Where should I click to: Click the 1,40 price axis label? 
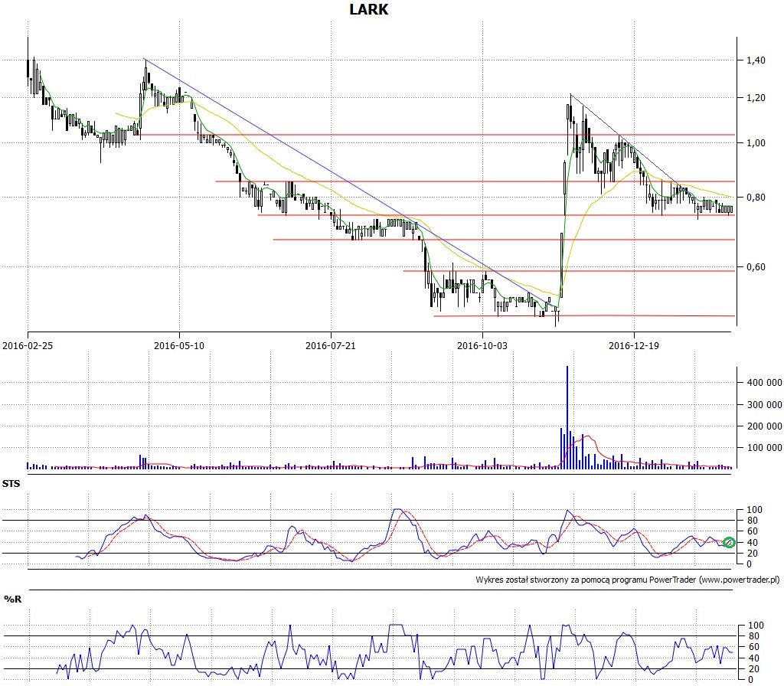756,60
